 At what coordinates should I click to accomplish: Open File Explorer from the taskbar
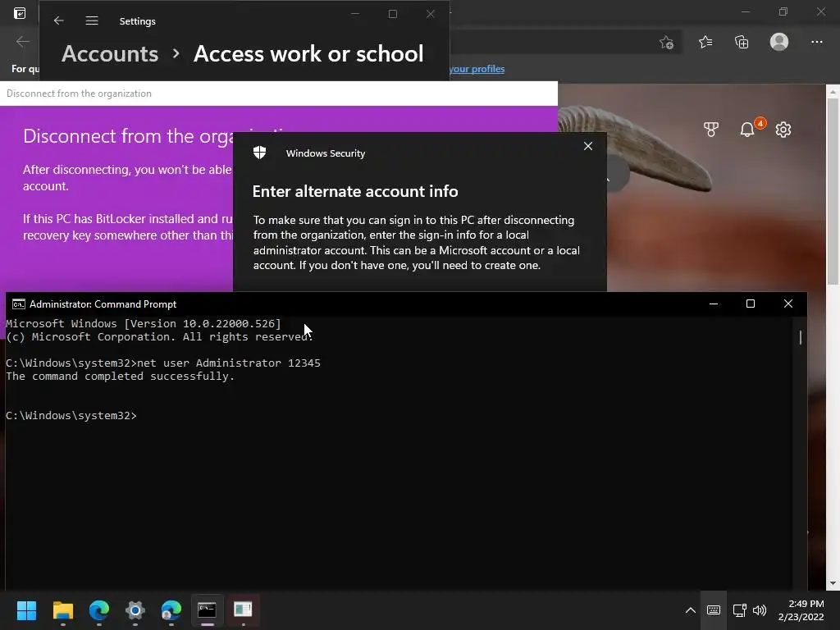pyautogui.click(x=62, y=610)
